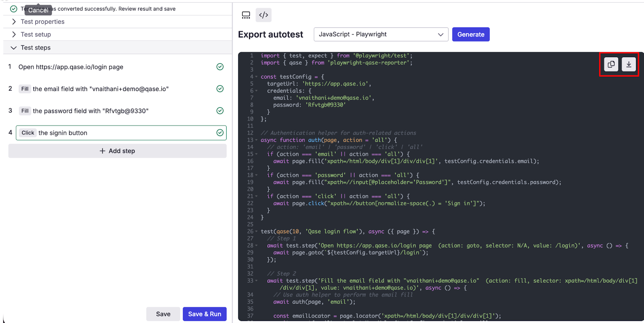This screenshot has width=644, height=323.
Task: Collapse the Test steps section
Action: [35, 47]
